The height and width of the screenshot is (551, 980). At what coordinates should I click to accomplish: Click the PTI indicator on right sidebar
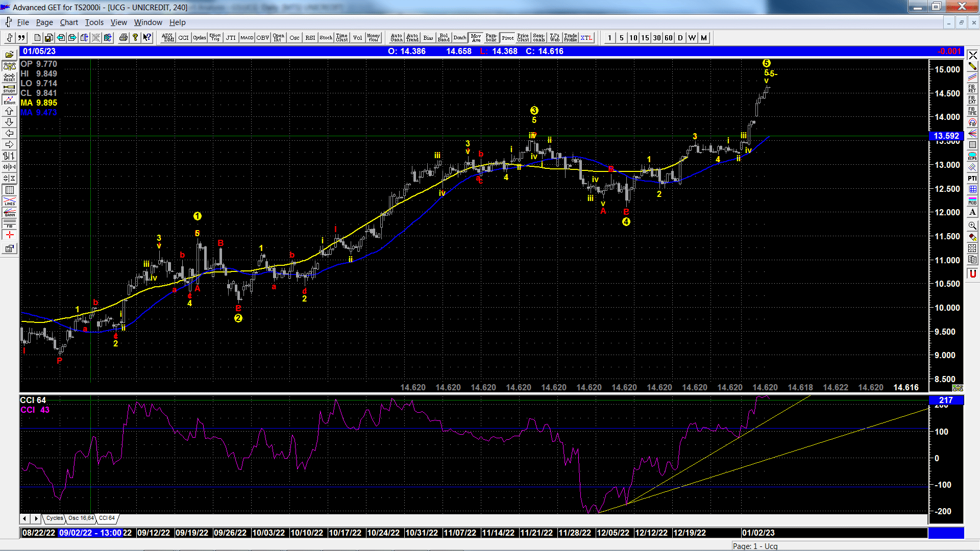click(x=972, y=178)
